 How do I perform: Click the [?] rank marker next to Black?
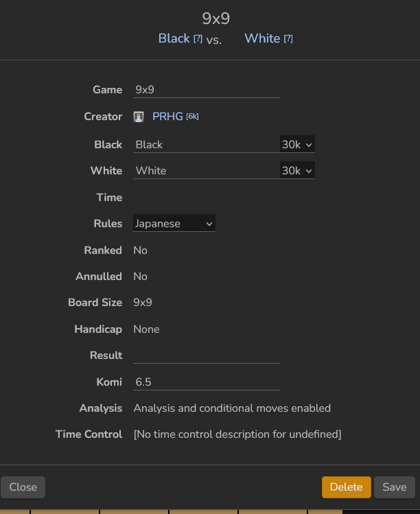tap(198, 39)
